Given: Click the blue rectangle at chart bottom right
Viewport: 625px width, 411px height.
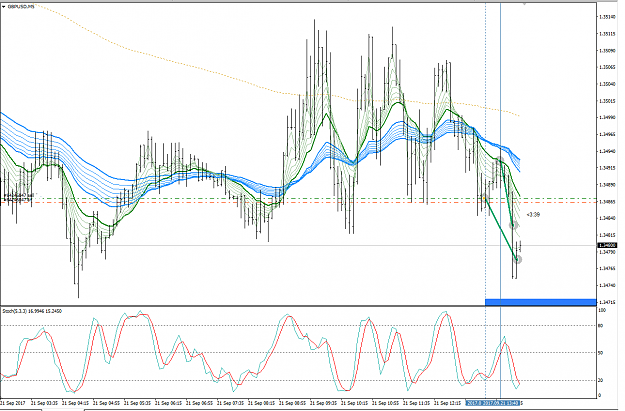Looking at the screenshot, I should click(540, 302).
